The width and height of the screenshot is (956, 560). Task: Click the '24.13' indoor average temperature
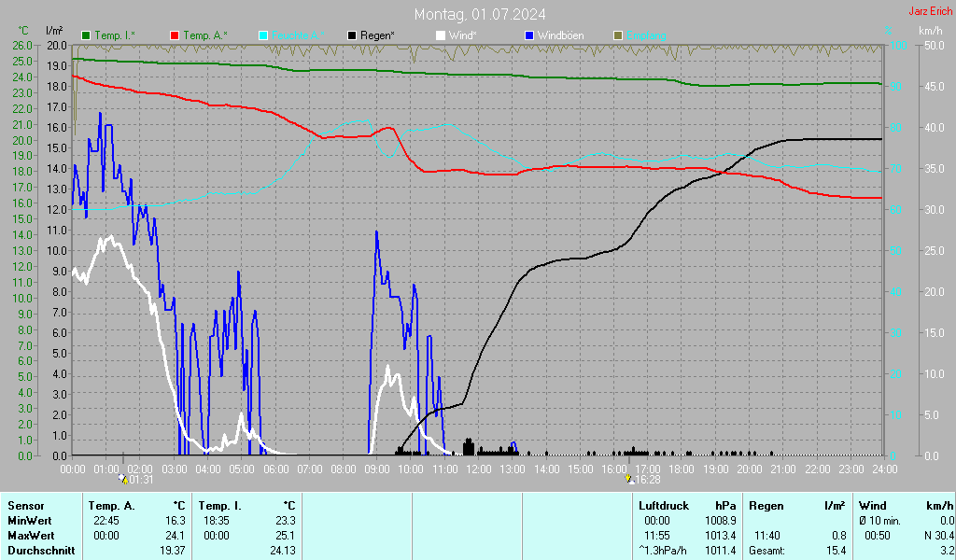283,551
